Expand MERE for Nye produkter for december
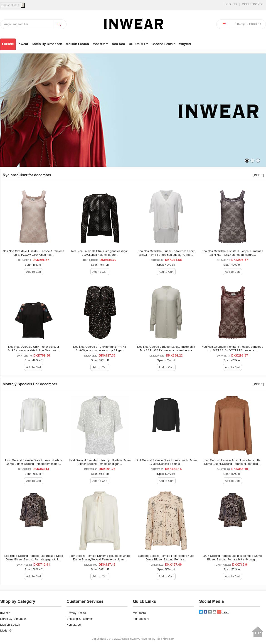266x644 pixels. coord(258,175)
